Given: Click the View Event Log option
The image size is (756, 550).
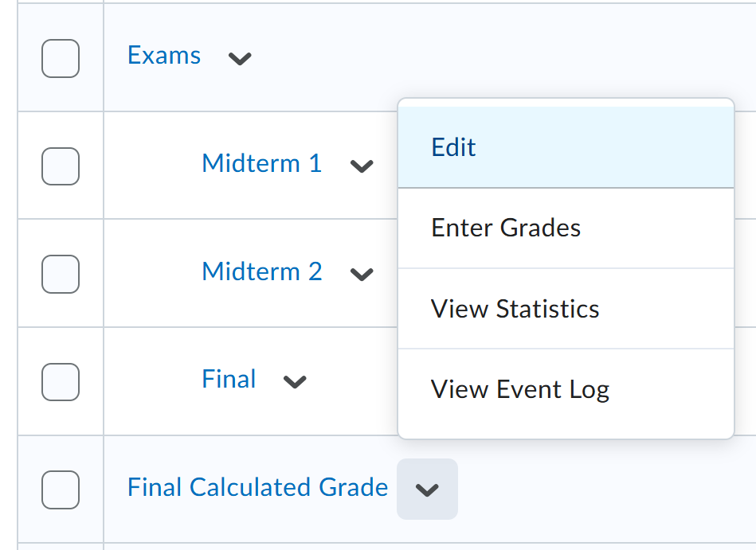Looking at the screenshot, I should (519, 390).
